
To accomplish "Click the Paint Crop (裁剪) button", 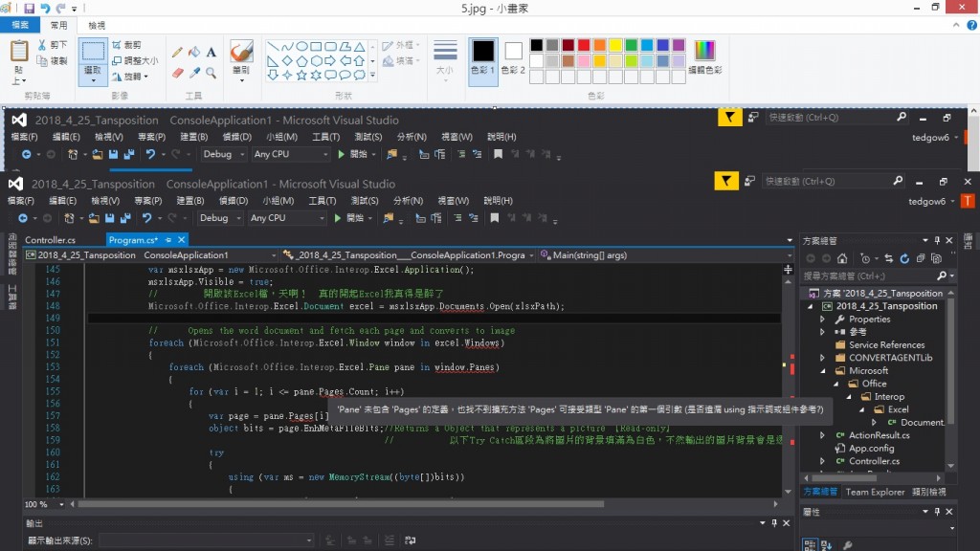I will tap(127, 45).
